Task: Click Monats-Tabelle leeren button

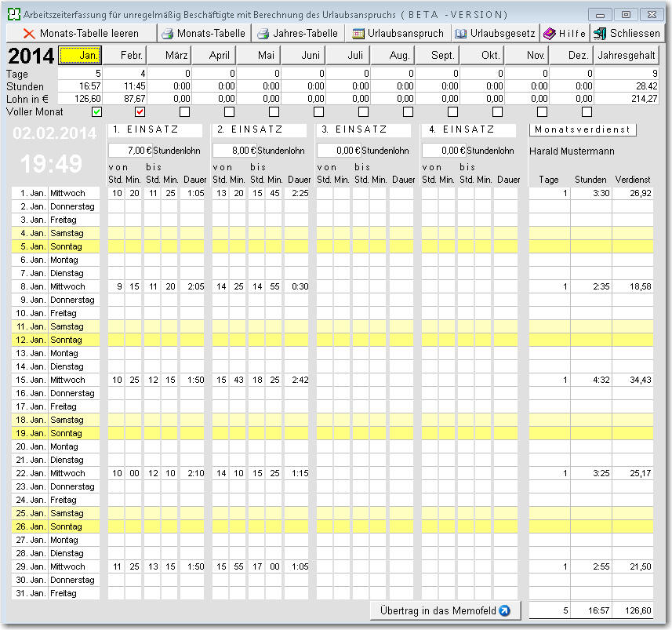Action: (82, 34)
